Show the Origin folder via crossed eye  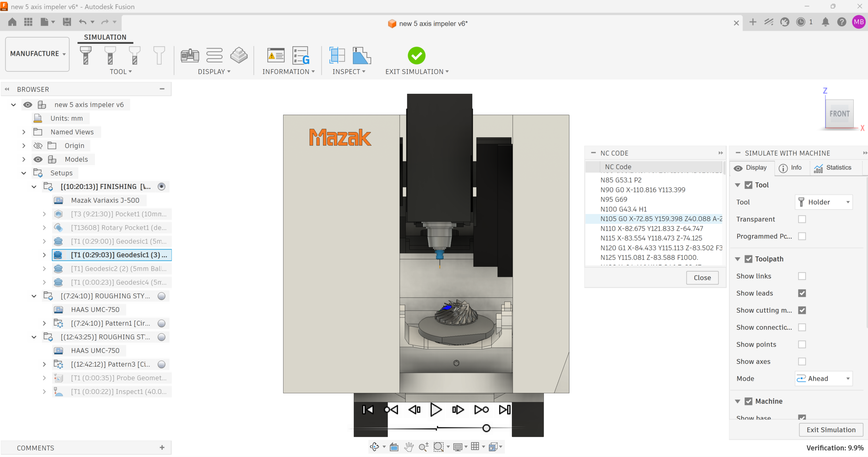(x=38, y=146)
